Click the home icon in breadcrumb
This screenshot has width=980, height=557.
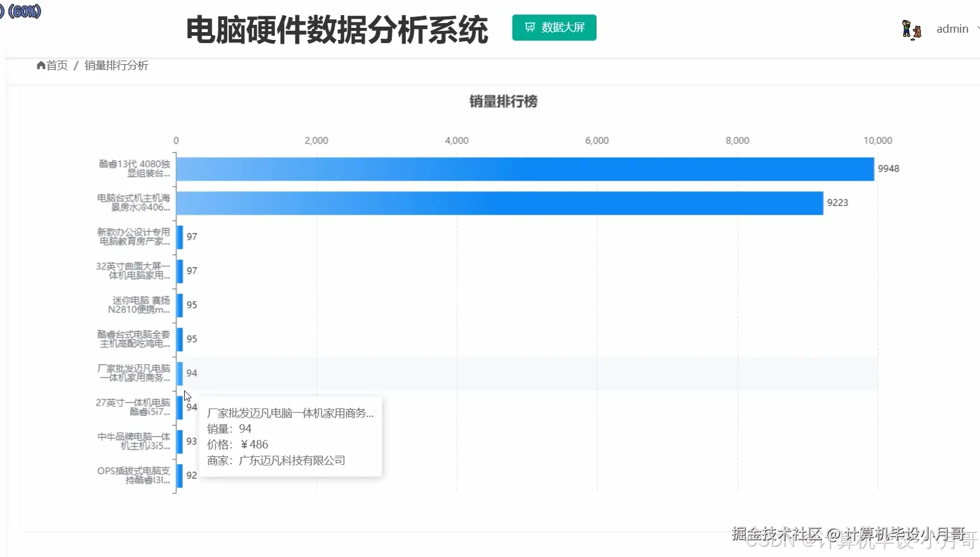point(41,65)
